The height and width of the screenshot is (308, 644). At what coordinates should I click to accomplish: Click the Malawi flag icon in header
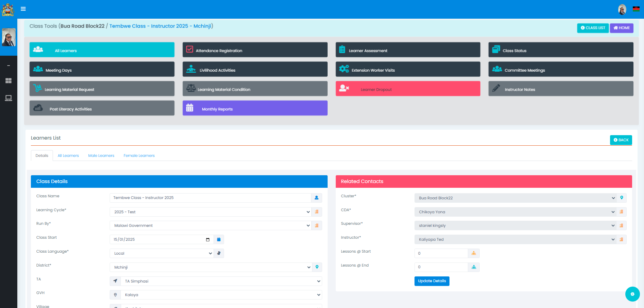pyautogui.click(x=636, y=9)
